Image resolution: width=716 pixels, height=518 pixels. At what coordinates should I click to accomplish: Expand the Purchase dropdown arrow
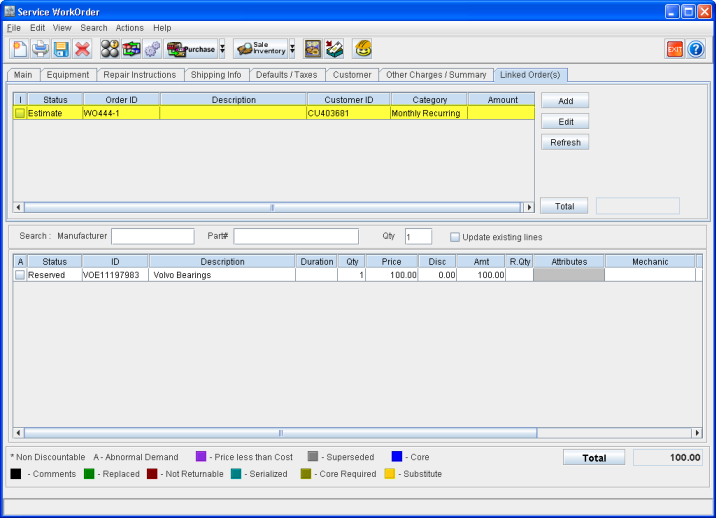[x=222, y=49]
